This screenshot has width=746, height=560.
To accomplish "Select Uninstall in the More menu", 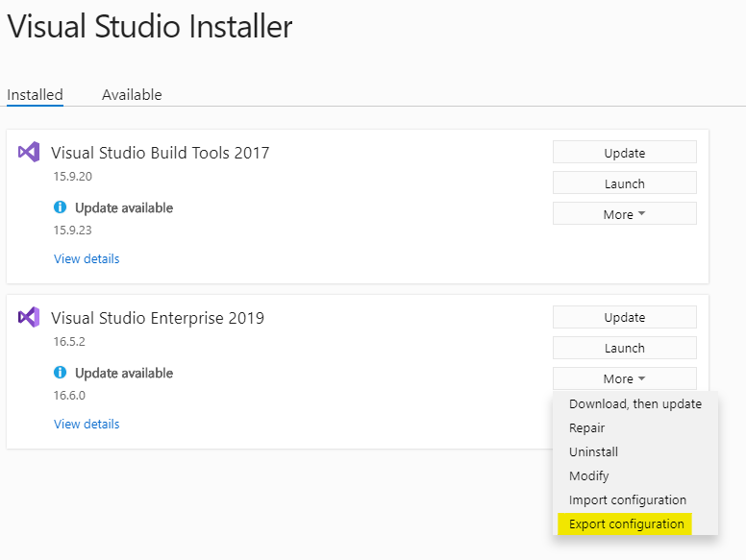I will pyautogui.click(x=635, y=451).
